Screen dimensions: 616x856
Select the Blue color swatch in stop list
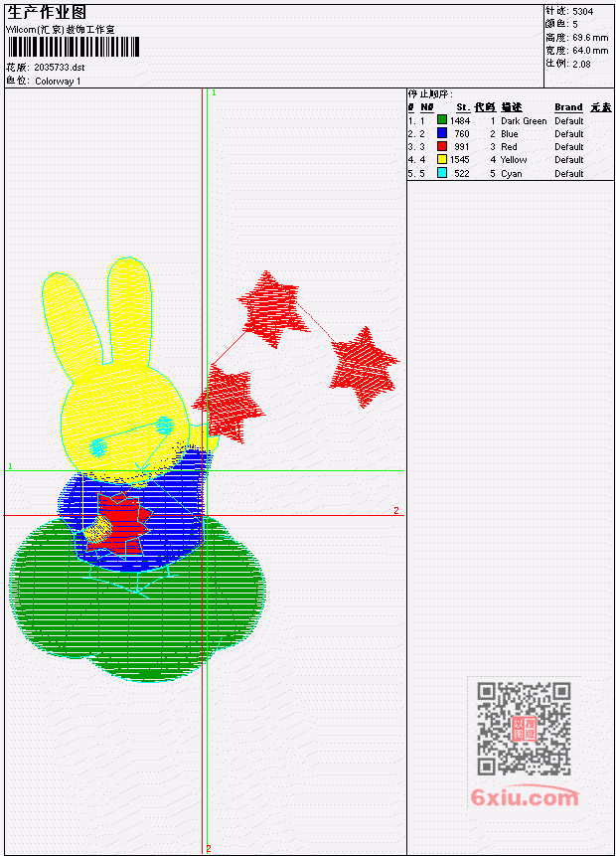(x=442, y=133)
